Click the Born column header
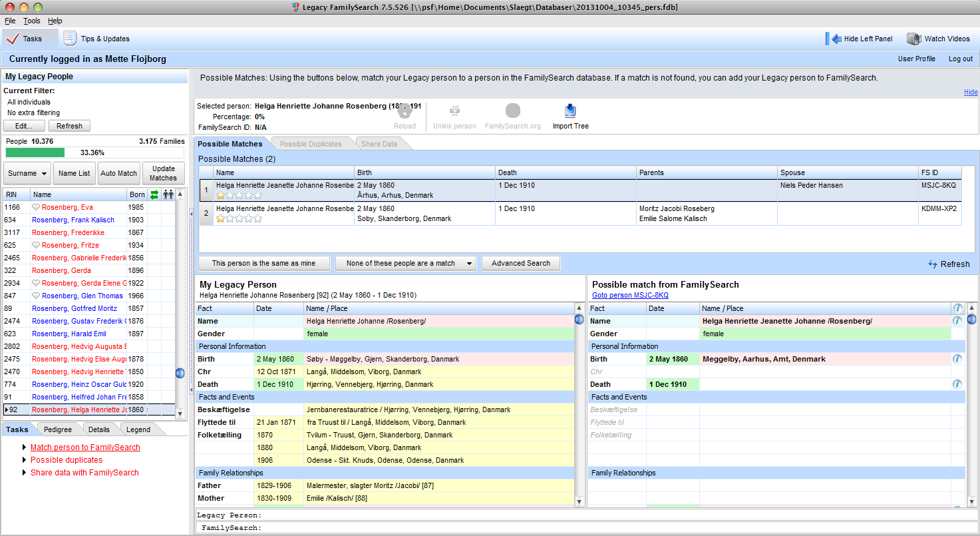980x536 pixels. 137,194
